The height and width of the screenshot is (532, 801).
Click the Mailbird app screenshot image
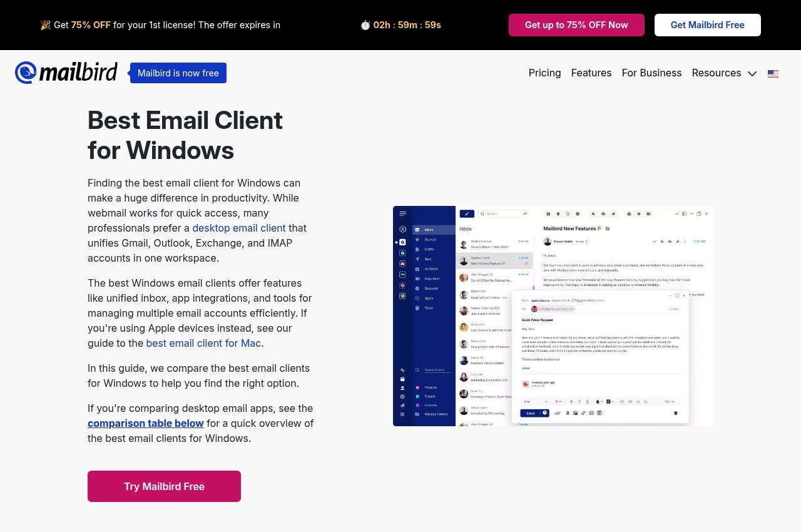tap(553, 316)
